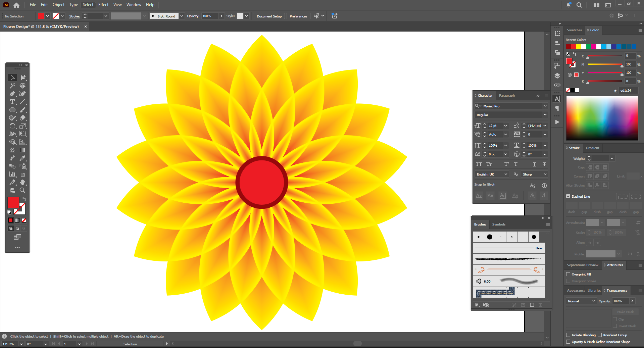Enable the Dashed Line checkbox
Screen dimensions: 644x348
(x=568, y=197)
